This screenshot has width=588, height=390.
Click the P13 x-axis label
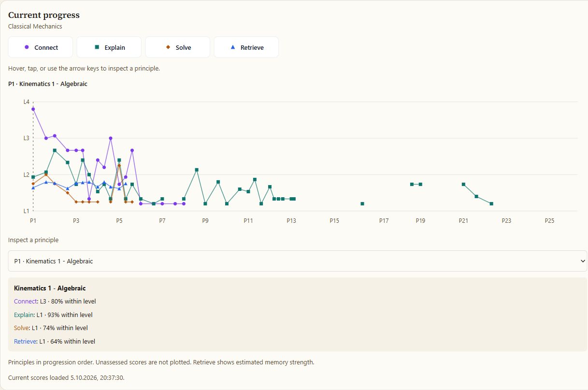click(x=291, y=221)
